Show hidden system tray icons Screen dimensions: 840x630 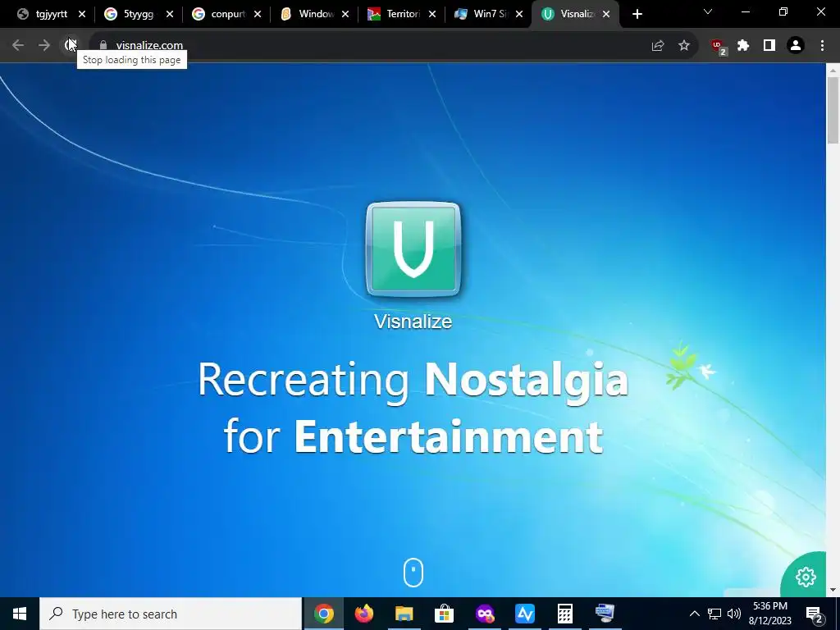(x=694, y=614)
